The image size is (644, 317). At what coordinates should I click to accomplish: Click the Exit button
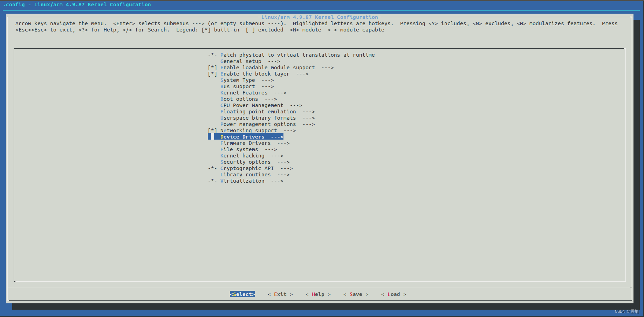280,294
